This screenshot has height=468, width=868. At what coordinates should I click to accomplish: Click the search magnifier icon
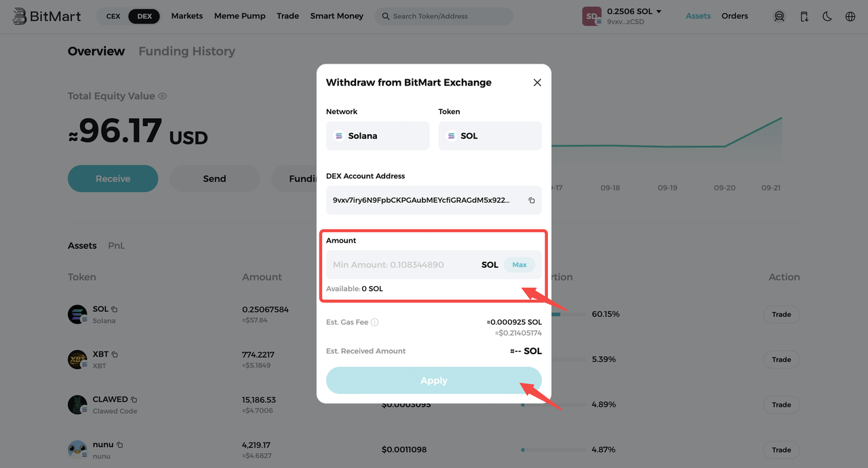[386, 16]
